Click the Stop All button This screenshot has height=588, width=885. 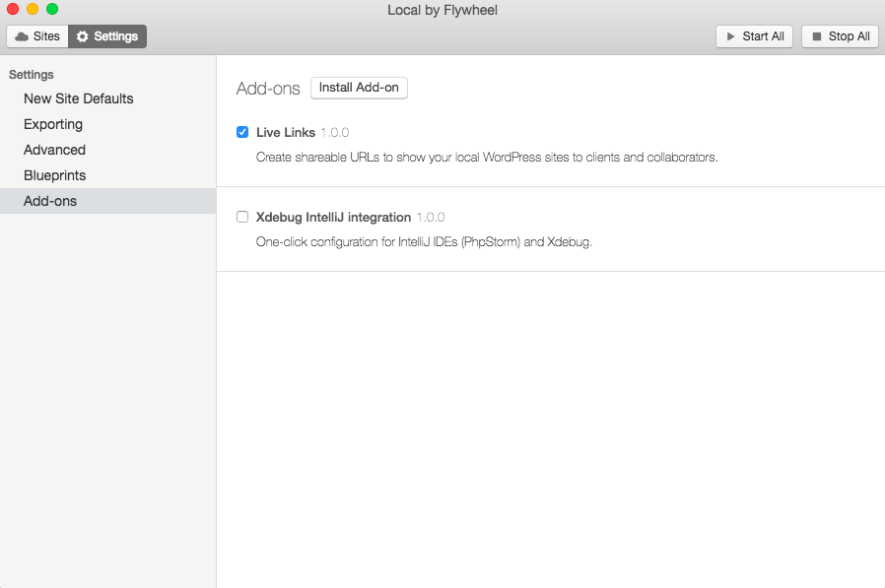coord(840,36)
